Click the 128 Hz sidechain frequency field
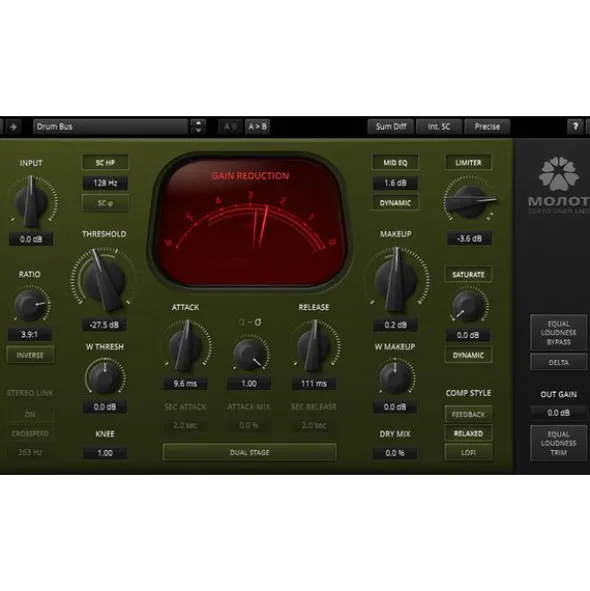This screenshot has height=591, width=590. 105,183
